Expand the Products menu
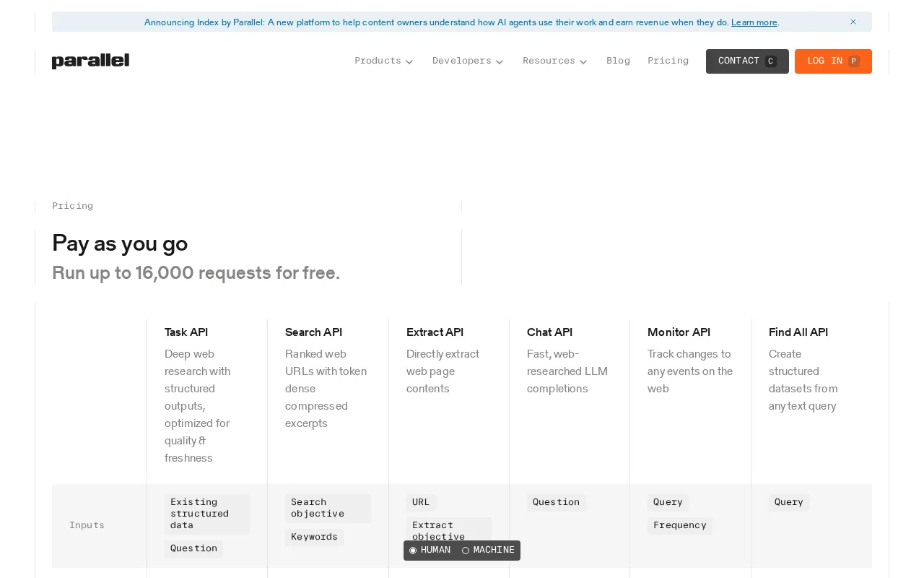Screen dimensions: 924x578 [384, 61]
